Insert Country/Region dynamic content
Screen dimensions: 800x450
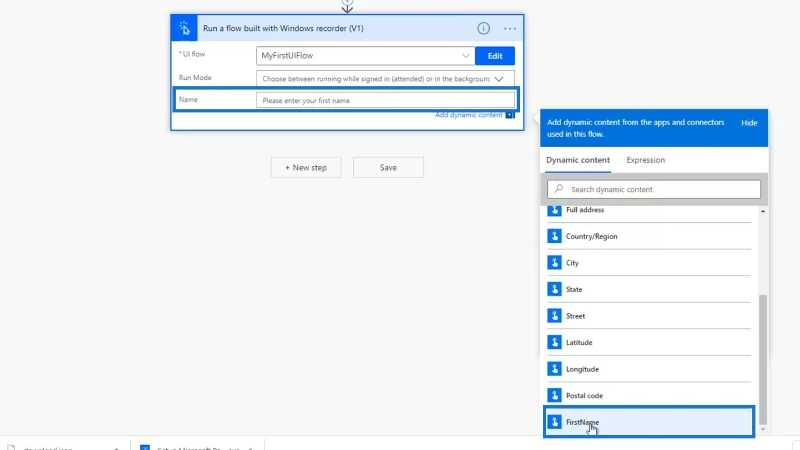[x=649, y=236]
